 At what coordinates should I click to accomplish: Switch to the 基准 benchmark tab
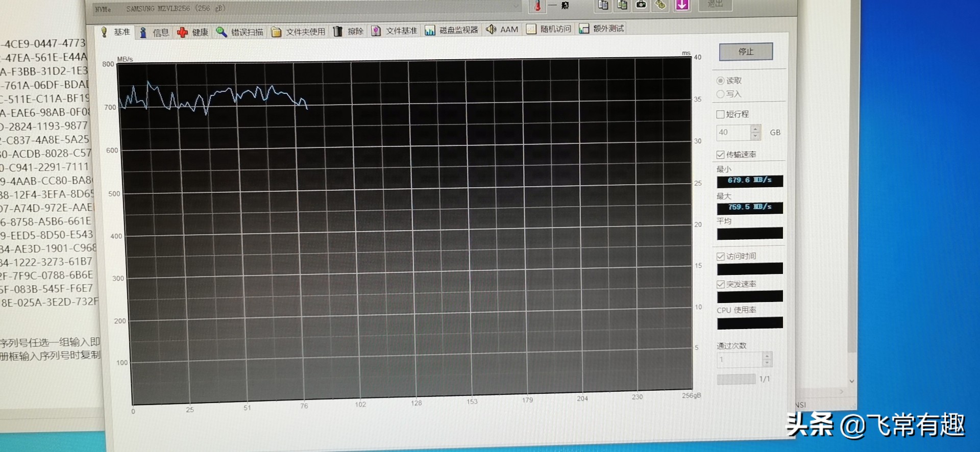(115, 32)
